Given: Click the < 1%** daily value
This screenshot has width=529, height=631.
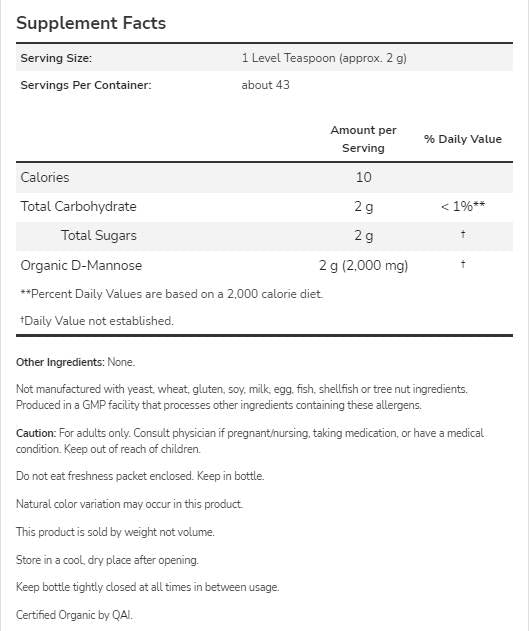Looking at the screenshot, I should (463, 206).
